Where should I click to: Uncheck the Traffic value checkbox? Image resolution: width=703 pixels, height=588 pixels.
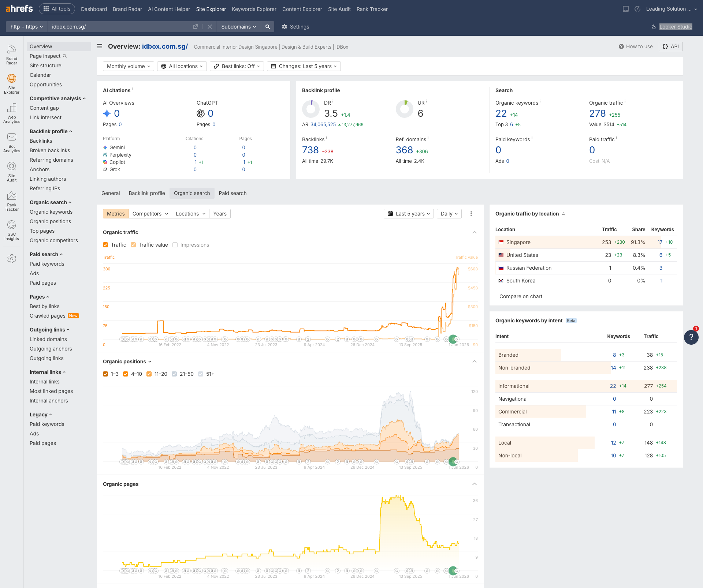tap(133, 245)
